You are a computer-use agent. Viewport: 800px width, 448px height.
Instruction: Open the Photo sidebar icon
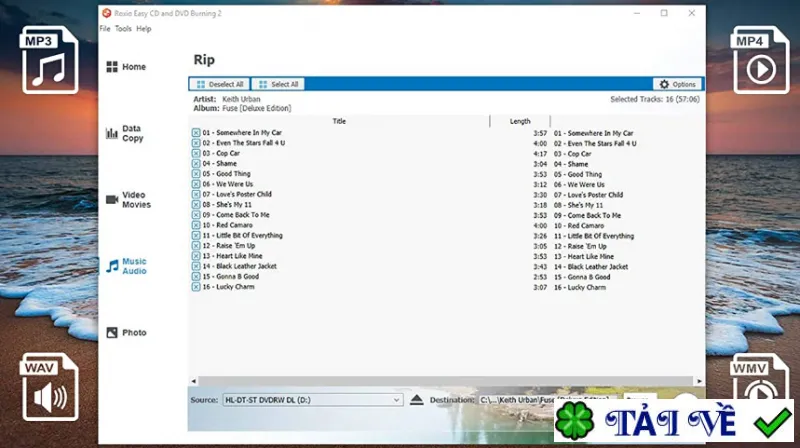coord(112,333)
